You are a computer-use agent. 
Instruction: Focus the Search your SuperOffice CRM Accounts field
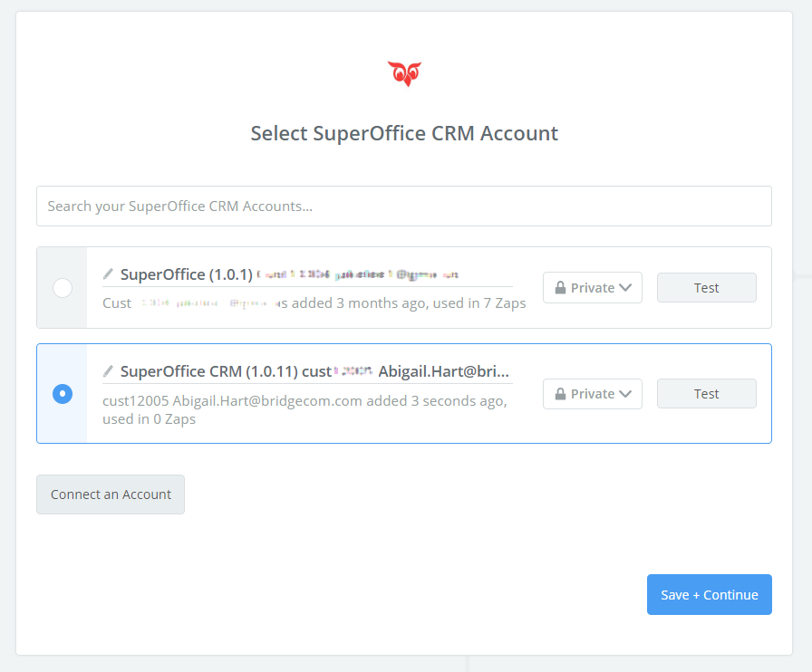point(404,206)
